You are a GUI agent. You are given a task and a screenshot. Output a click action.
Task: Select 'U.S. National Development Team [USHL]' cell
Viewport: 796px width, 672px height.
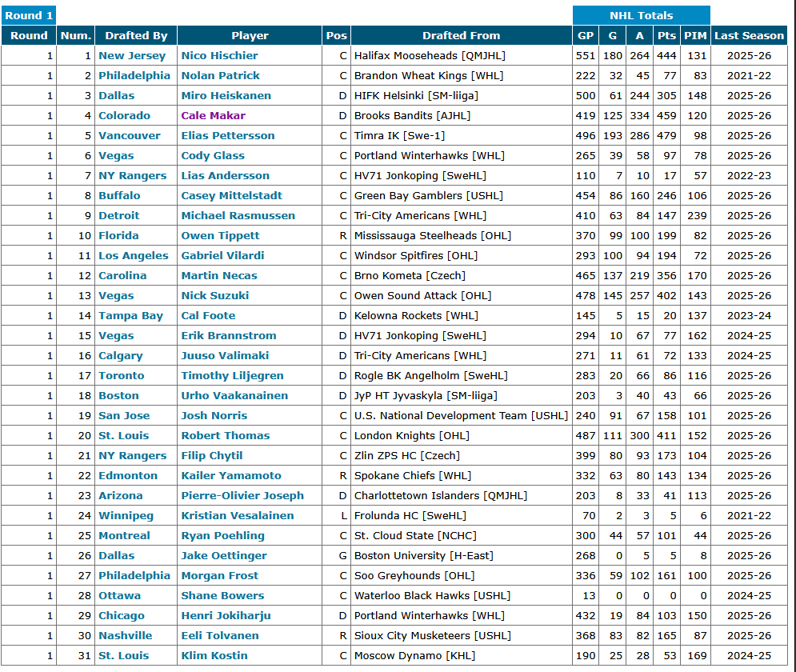(461, 416)
